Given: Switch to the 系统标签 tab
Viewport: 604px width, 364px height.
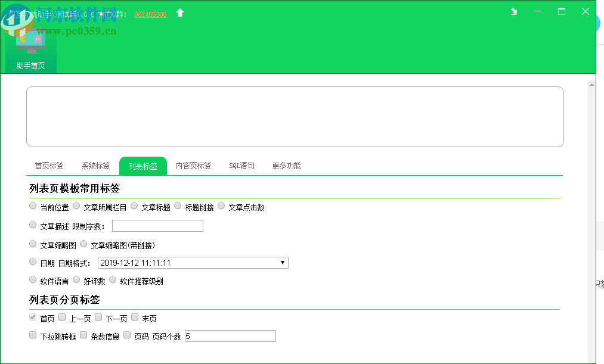Looking at the screenshot, I should [96, 166].
